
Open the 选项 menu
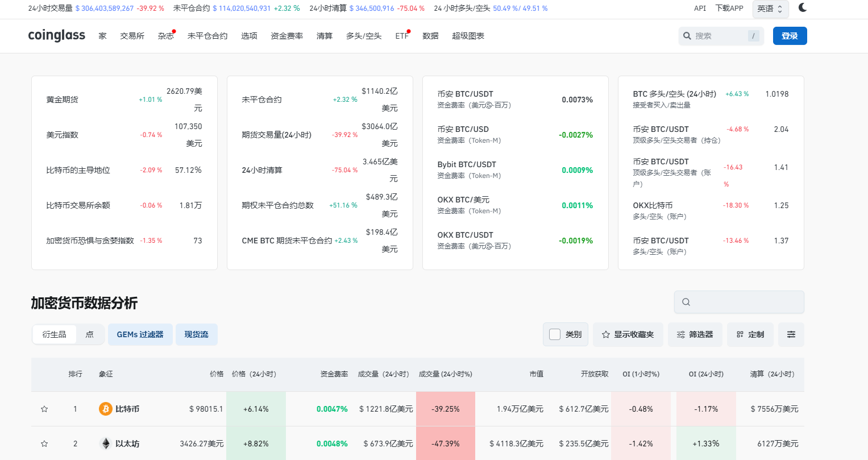(x=249, y=36)
